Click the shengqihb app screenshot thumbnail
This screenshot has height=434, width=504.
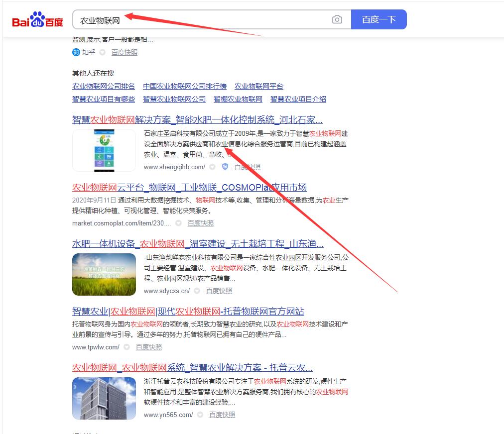(104, 150)
